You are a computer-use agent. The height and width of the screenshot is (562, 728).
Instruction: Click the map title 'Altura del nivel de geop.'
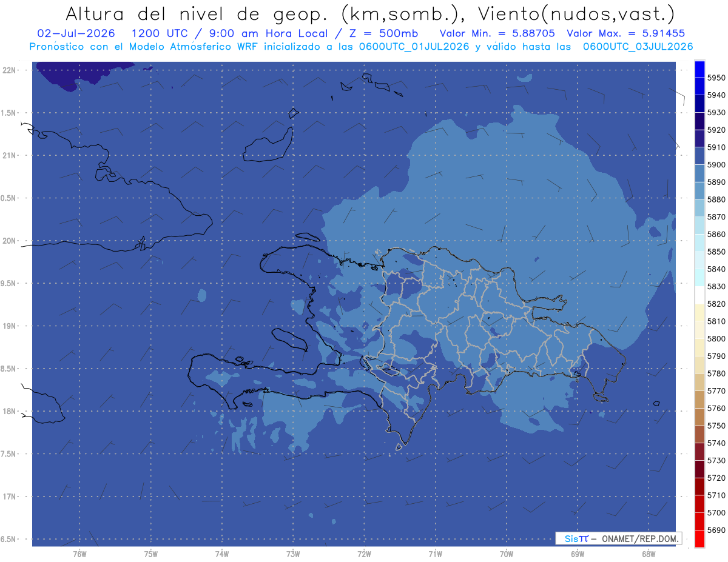pyautogui.click(x=197, y=13)
